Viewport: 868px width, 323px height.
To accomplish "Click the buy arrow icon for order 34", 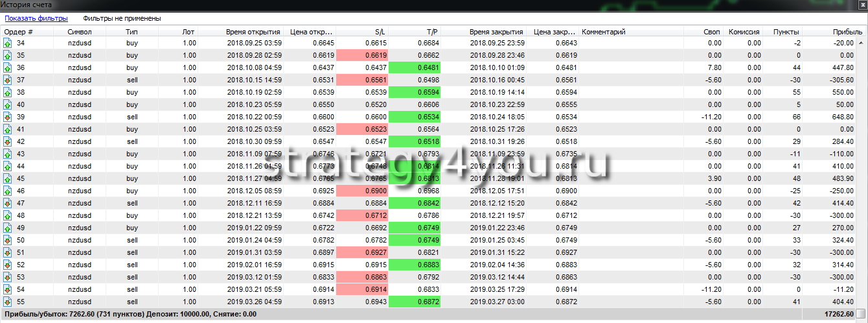I will (8, 43).
